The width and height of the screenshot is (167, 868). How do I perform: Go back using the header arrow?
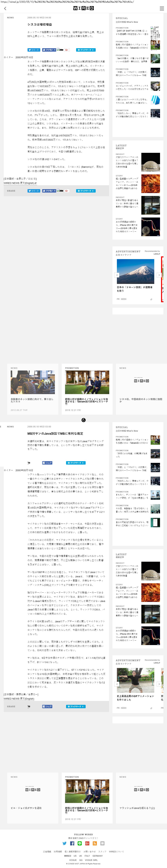point(5,8)
